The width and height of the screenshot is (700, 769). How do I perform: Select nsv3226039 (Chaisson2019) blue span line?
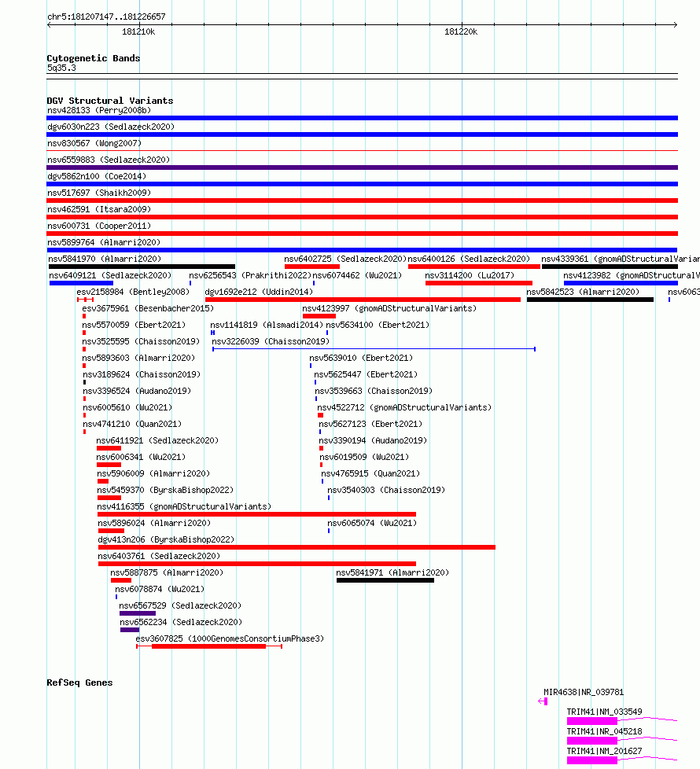374,349
